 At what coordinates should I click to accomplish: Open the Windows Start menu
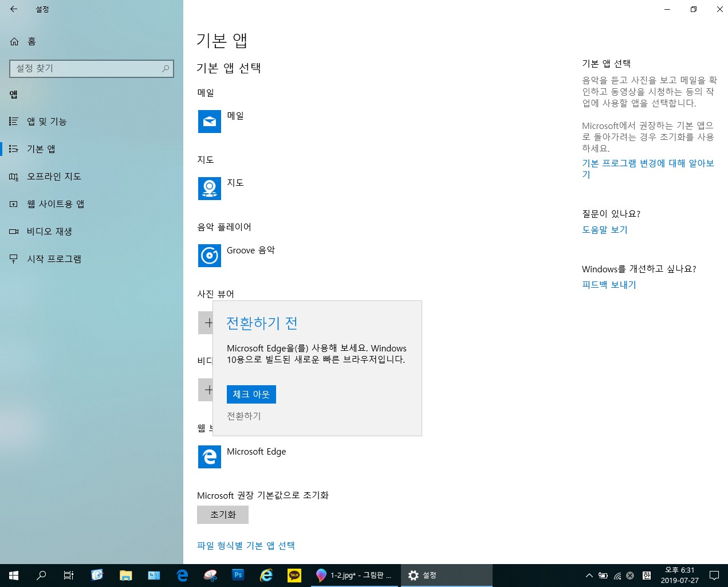point(14,576)
